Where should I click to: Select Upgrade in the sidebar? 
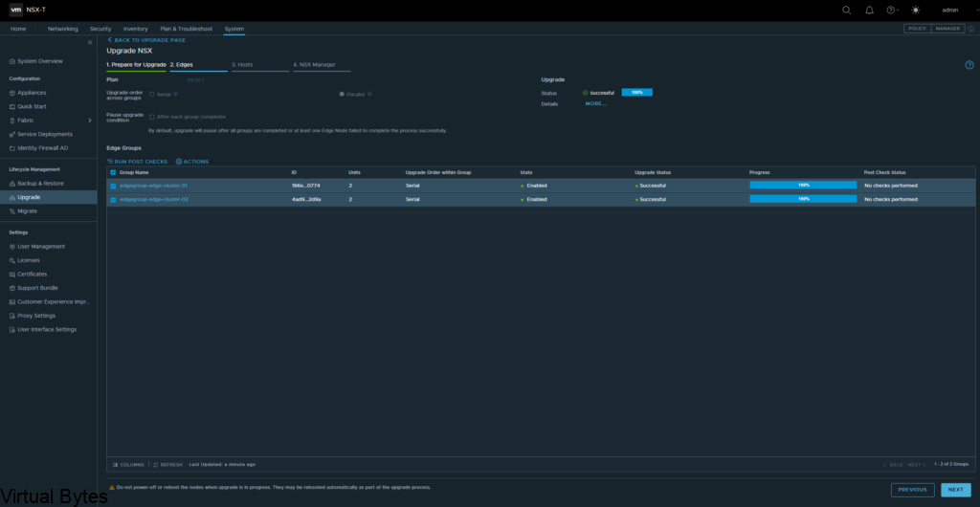(x=48, y=197)
